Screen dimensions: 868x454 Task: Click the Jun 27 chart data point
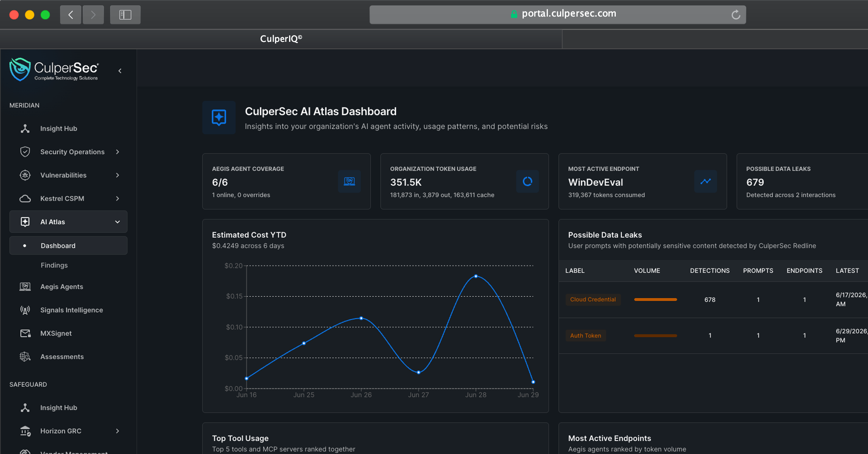[419, 372]
